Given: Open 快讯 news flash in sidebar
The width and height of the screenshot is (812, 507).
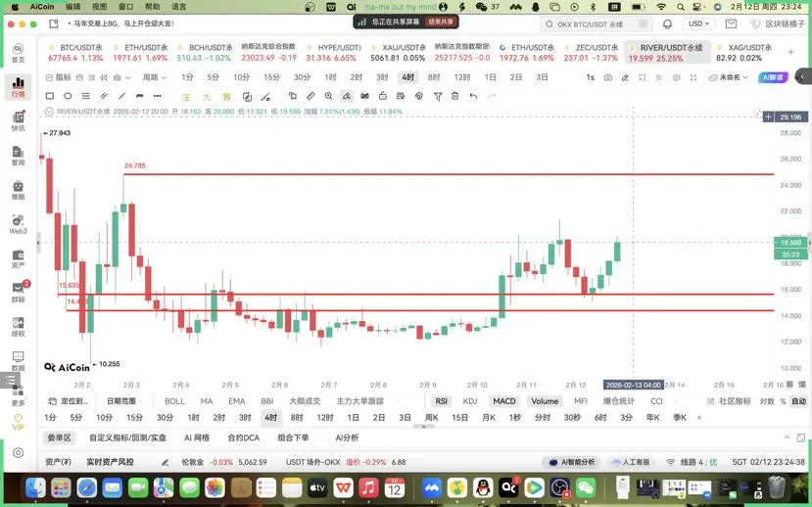Looking at the screenshot, I should click(19, 121).
